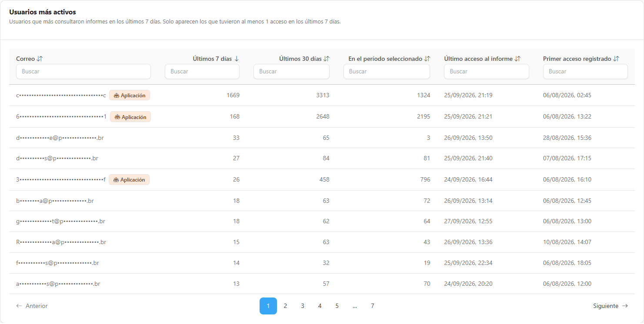Select email d•••e@p•••.br
Viewport: 644px width, 324px height.
click(x=60, y=138)
